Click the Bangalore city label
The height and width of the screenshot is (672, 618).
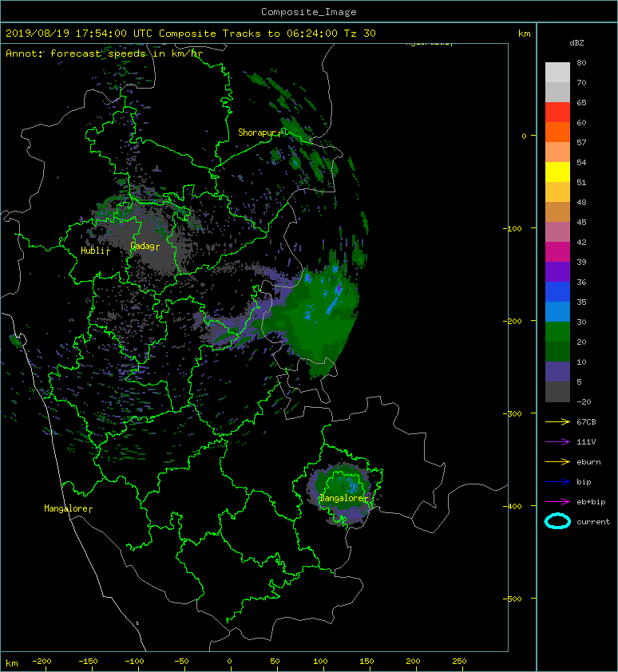pyautogui.click(x=343, y=498)
